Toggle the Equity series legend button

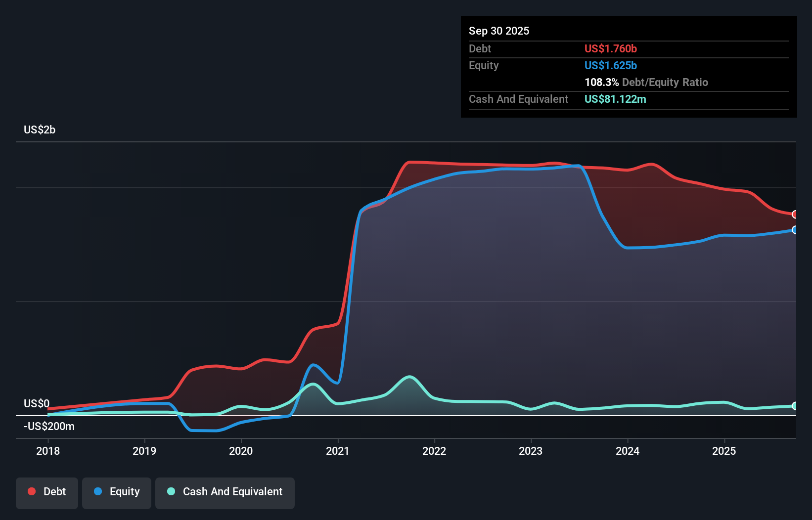(x=117, y=493)
